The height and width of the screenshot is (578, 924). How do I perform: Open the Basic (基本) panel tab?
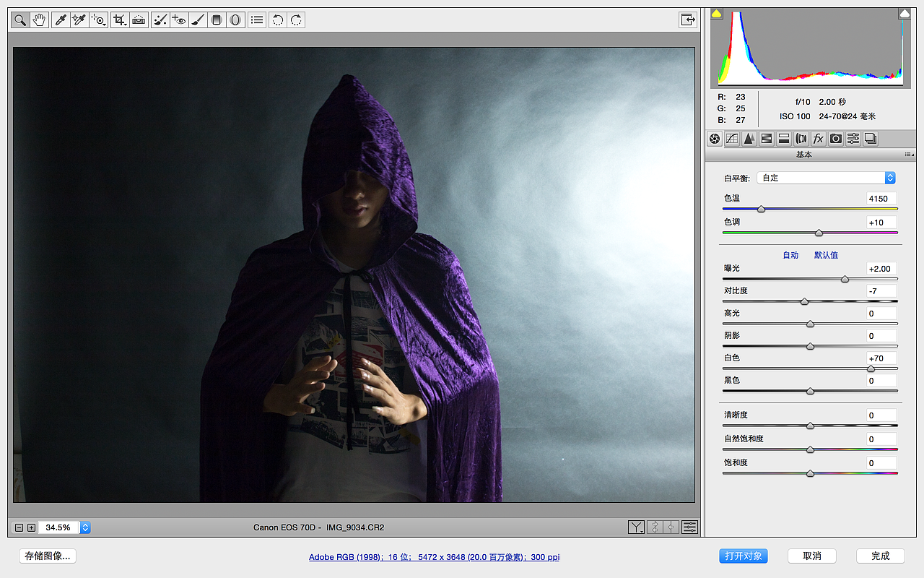(715, 138)
